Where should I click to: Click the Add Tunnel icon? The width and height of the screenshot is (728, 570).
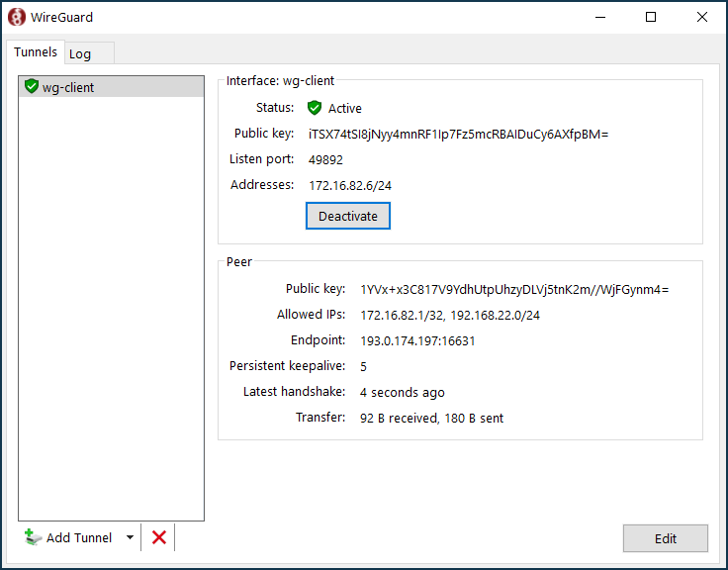pos(33,537)
